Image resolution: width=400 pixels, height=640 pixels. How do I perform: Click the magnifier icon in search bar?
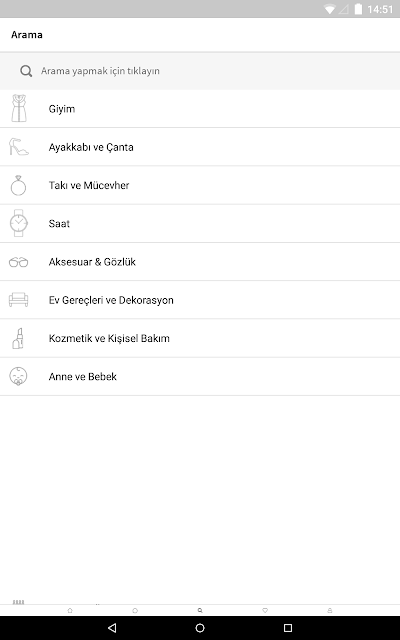[26, 71]
